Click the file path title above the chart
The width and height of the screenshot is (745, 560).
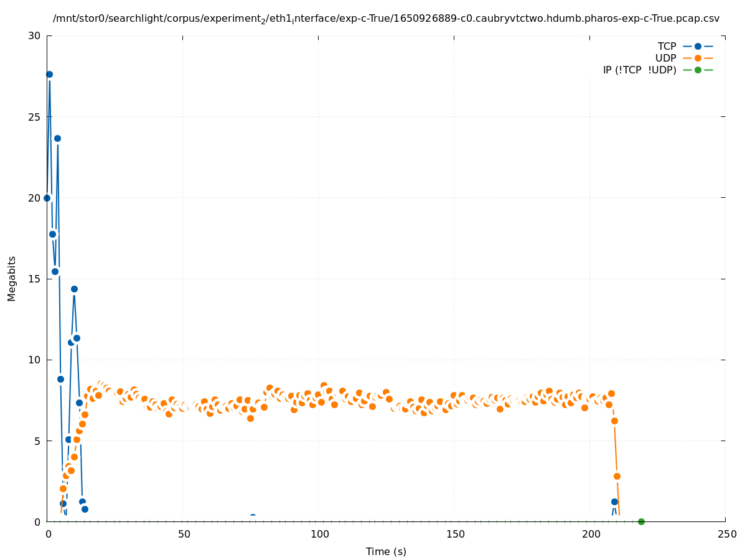[386, 19]
